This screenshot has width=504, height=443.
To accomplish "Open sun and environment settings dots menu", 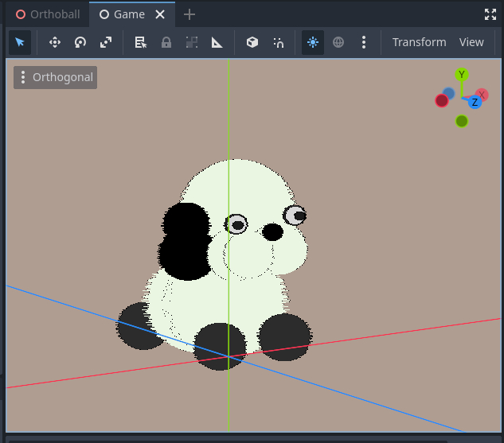I will click(x=364, y=42).
